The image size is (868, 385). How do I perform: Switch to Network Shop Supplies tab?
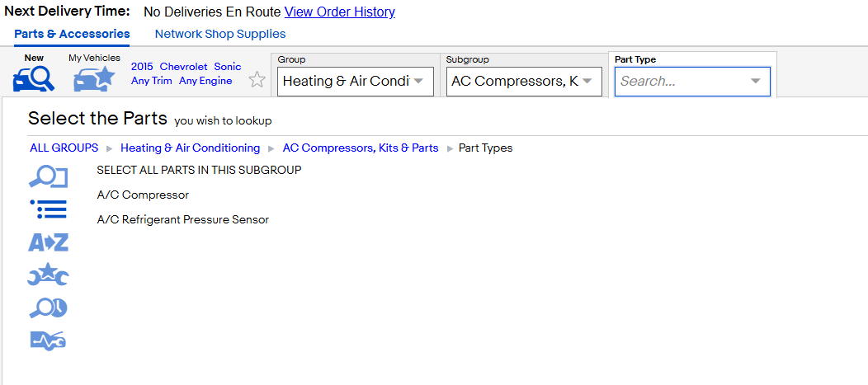pyautogui.click(x=220, y=34)
